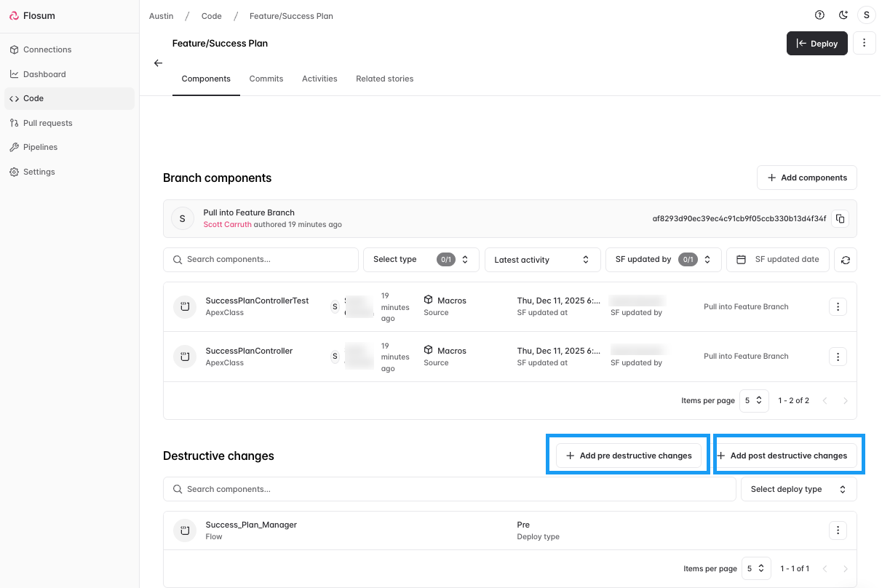Open options menu for Success_Plan_Manager flow
Screen dimensions: 882x588
point(838,531)
